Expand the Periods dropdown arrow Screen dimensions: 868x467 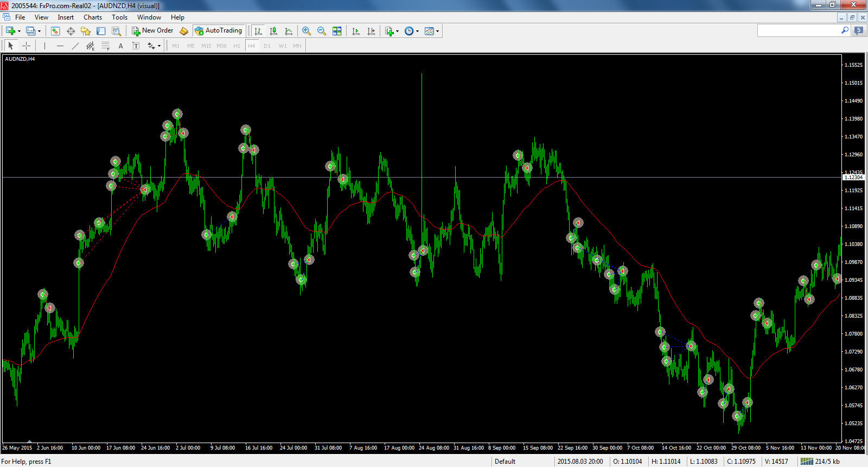point(418,31)
